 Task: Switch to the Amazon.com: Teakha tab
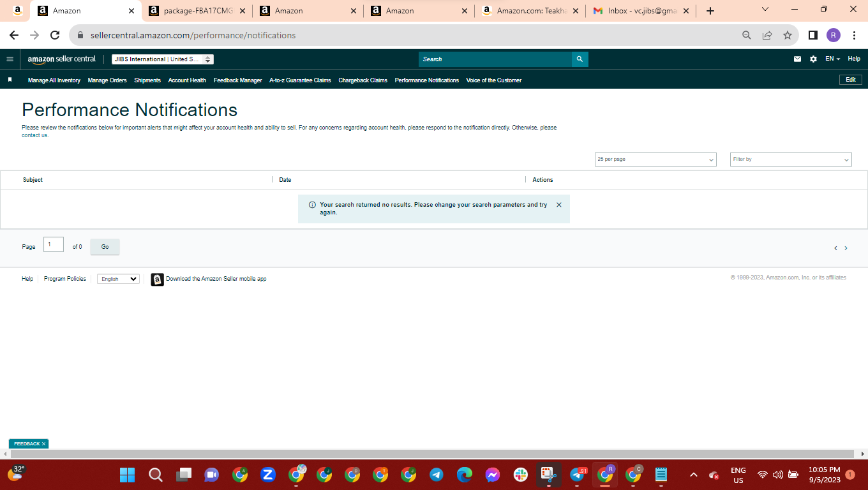pyautogui.click(x=530, y=11)
